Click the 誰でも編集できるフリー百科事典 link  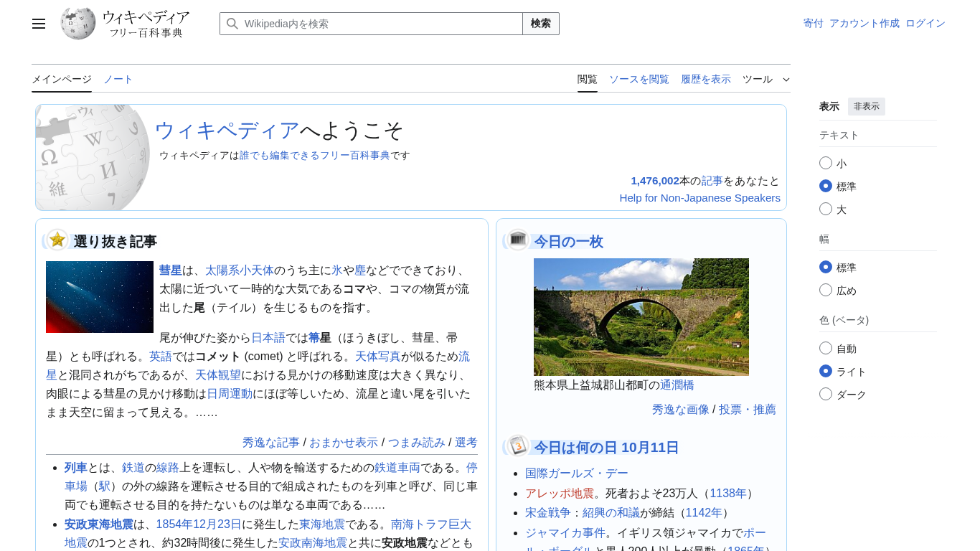315,156
